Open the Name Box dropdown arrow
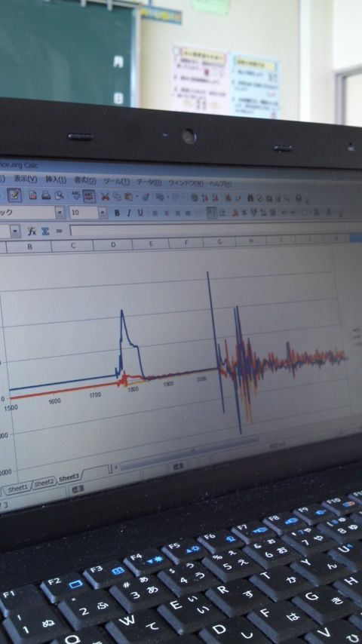362x644 pixels. point(15,232)
